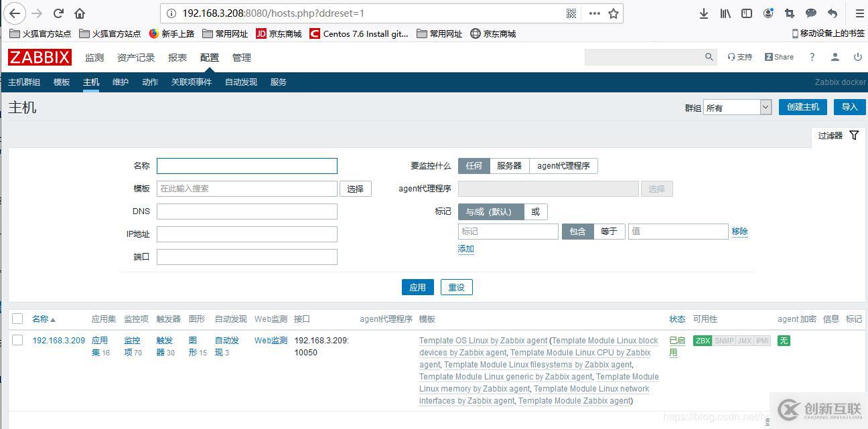Viewport: 868px width, 429px height.
Task: Open the browser library icon
Action: [x=725, y=13]
